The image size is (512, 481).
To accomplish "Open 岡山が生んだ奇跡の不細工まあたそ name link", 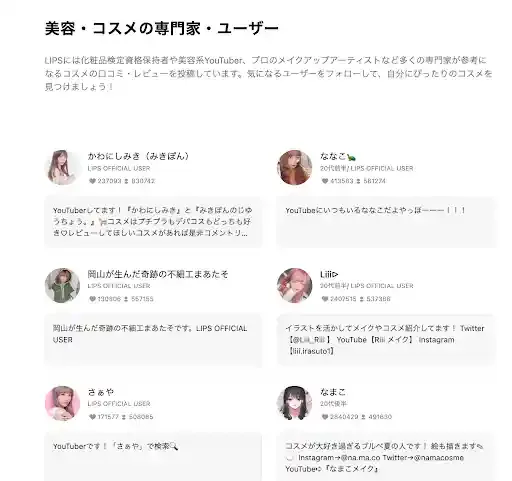I will click(x=158, y=274).
